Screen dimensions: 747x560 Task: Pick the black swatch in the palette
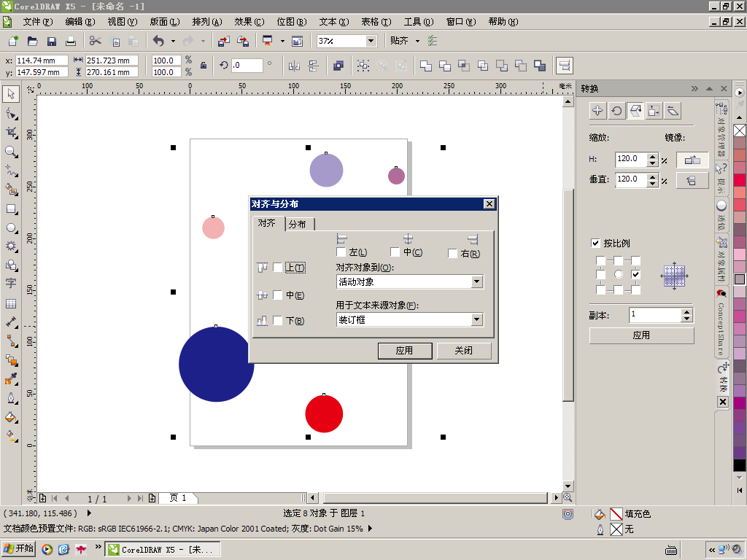tap(740, 465)
